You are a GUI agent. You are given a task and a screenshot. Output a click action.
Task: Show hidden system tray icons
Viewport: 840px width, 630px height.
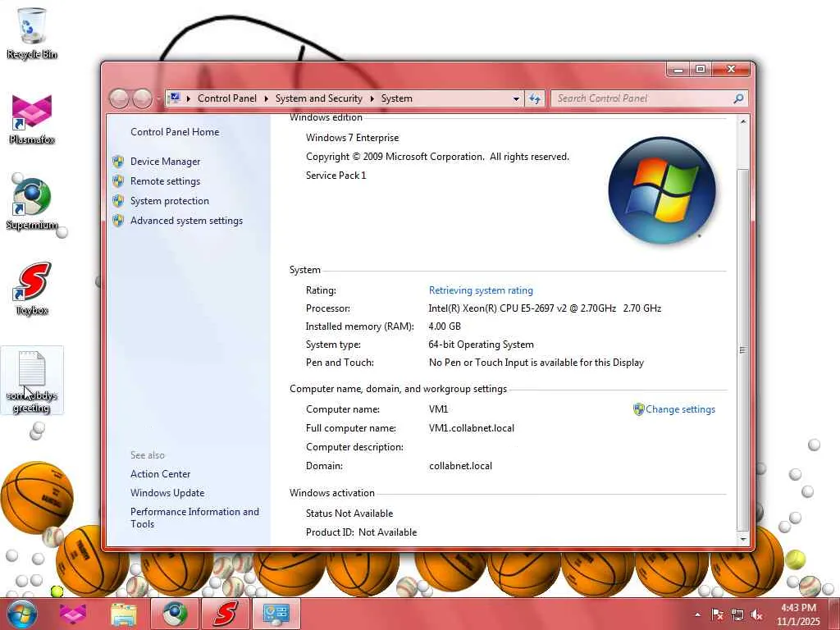point(697,615)
